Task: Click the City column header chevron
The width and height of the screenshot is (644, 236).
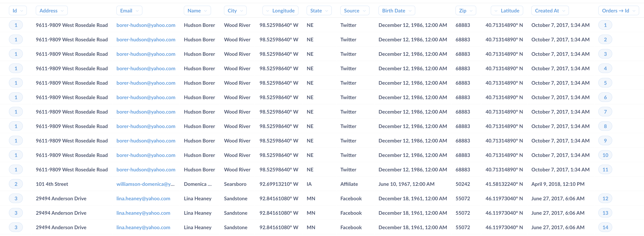Action: coord(241,11)
